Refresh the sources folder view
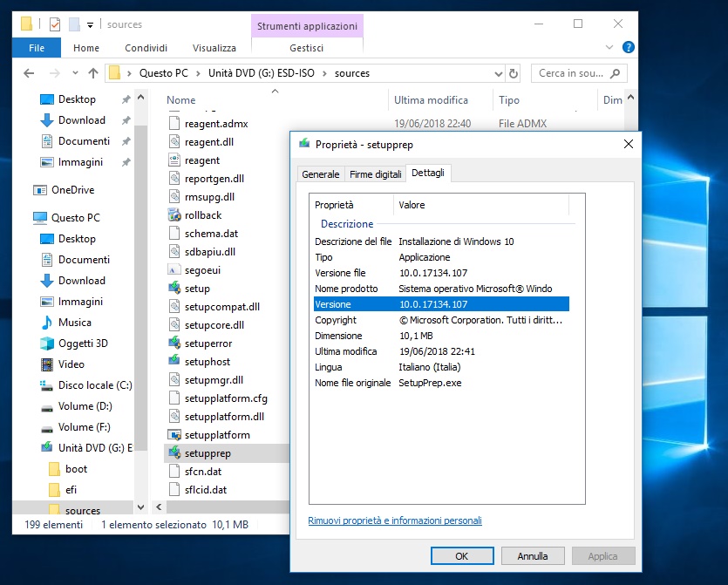728x585 pixels. pyautogui.click(x=514, y=73)
